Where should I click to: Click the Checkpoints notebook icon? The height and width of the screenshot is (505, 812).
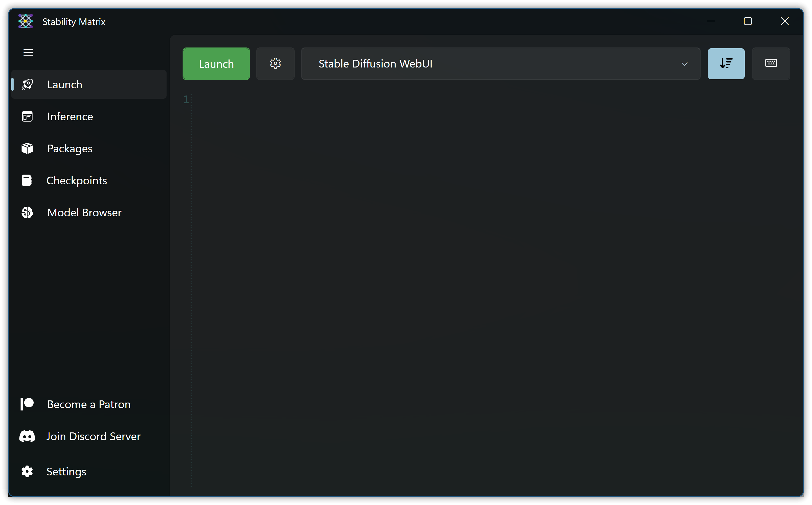pos(27,180)
